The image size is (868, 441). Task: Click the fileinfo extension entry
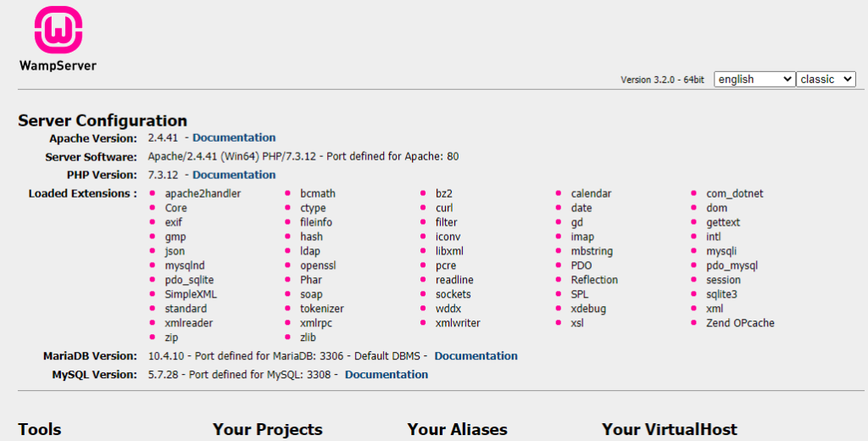[x=316, y=222]
